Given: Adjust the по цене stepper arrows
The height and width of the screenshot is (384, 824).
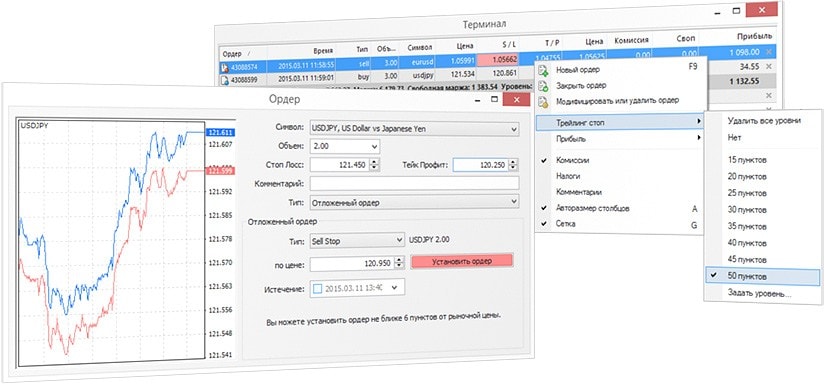Looking at the screenshot, I should [400, 263].
